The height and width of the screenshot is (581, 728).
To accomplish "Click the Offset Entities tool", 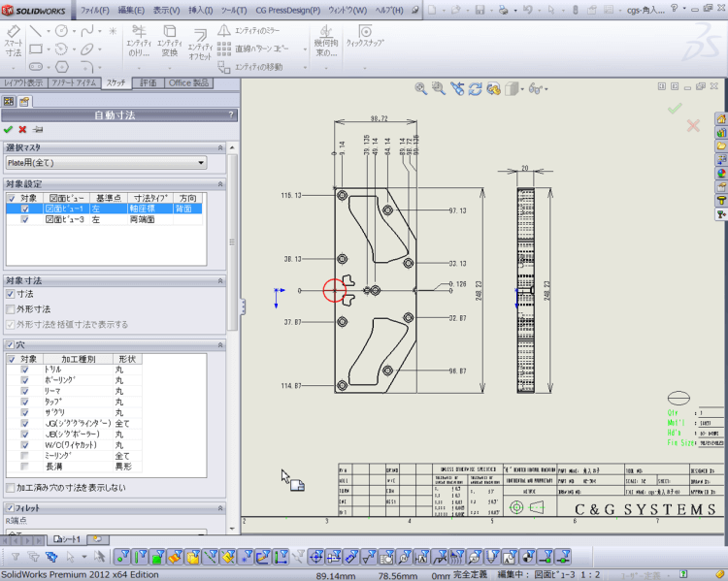I will 200,45.
